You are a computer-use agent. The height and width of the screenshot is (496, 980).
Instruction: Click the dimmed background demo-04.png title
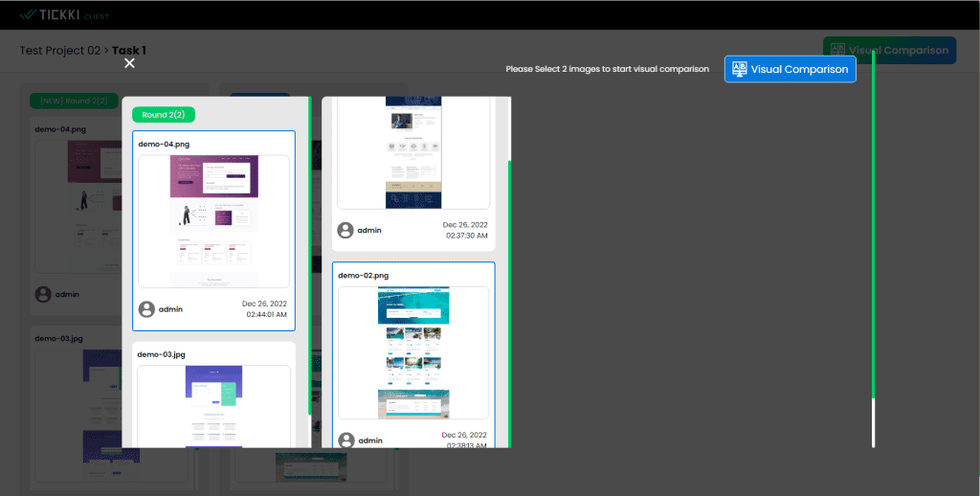(x=60, y=129)
